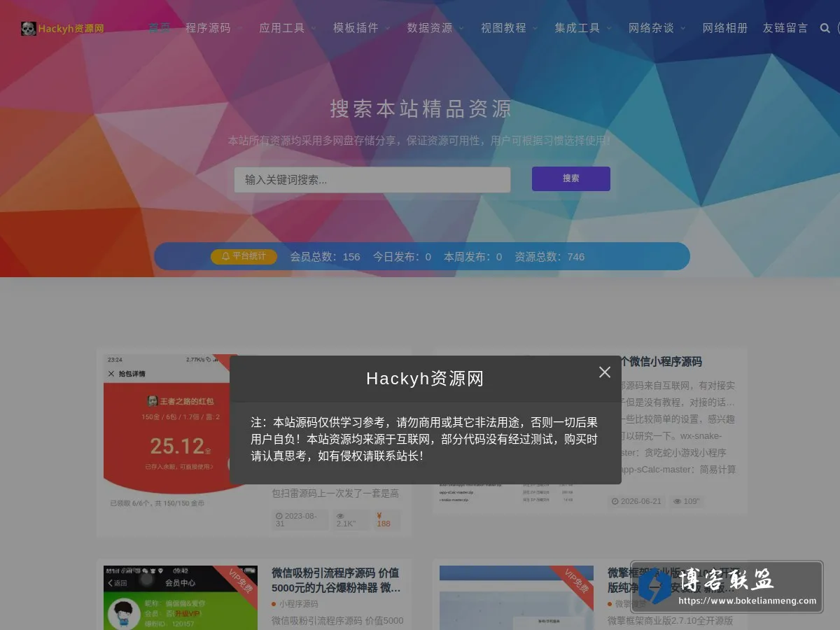
Task: Click the 109 views eye tag
Action: coord(686,501)
